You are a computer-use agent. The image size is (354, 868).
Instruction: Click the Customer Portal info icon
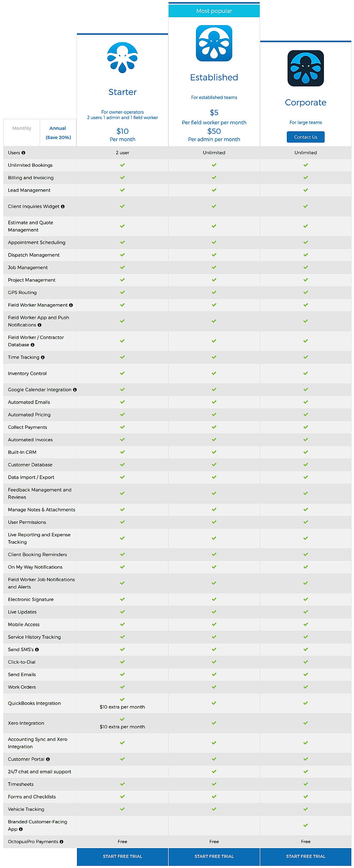[x=48, y=759]
